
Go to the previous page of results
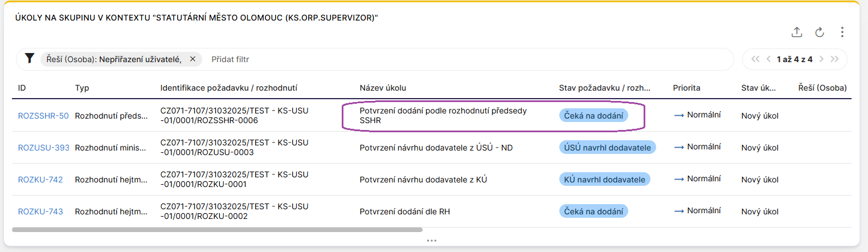coord(769,59)
